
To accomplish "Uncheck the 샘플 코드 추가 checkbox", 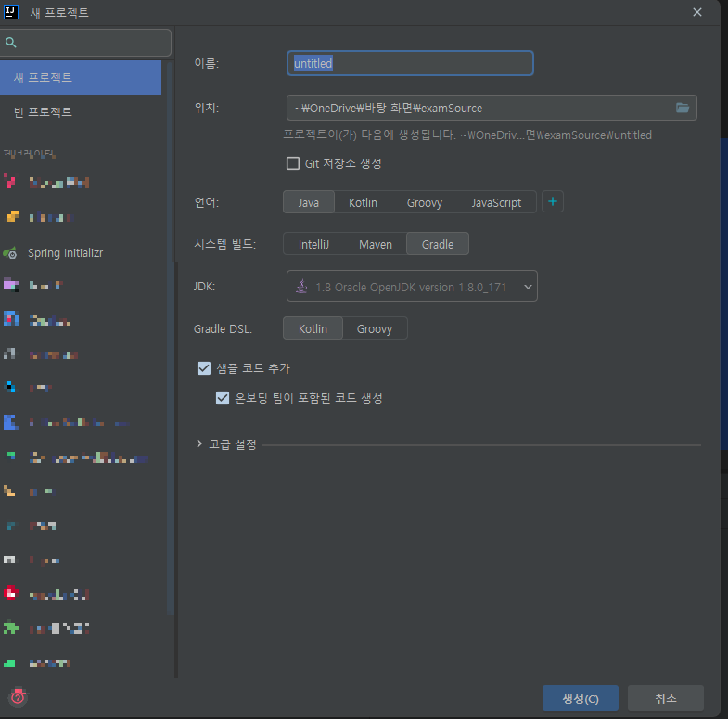I will pos(204,368).
